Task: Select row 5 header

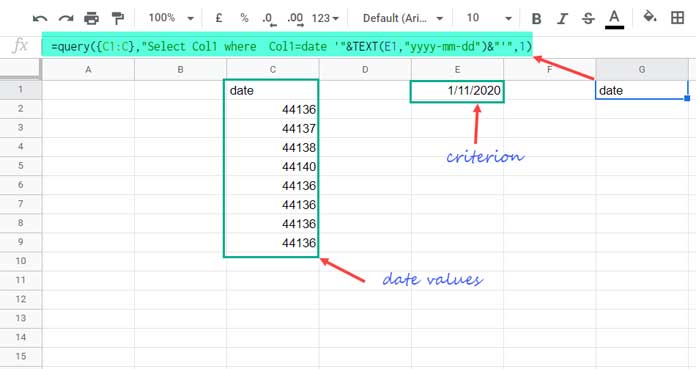Action: [x=20, y=166]
